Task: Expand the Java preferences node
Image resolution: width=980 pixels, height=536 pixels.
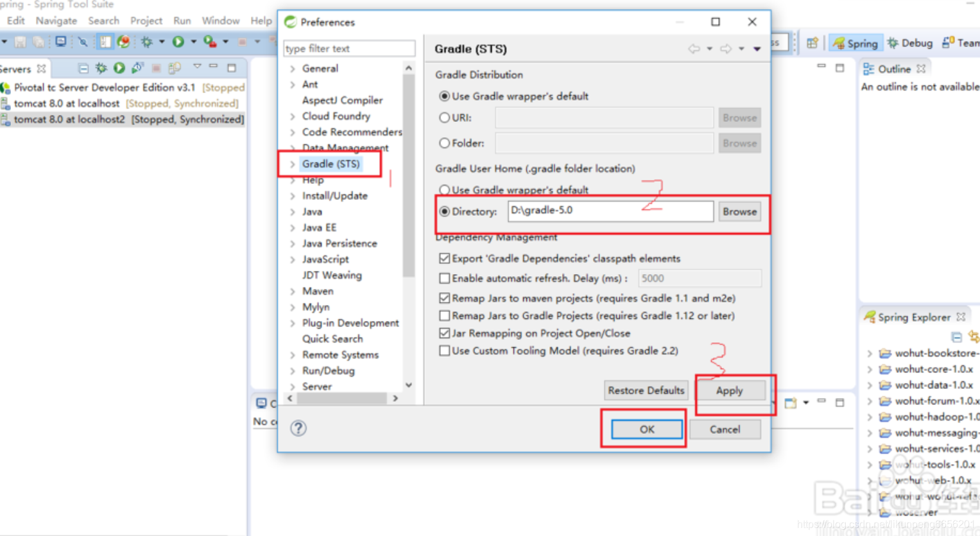Action: click(x=293, y=212)
